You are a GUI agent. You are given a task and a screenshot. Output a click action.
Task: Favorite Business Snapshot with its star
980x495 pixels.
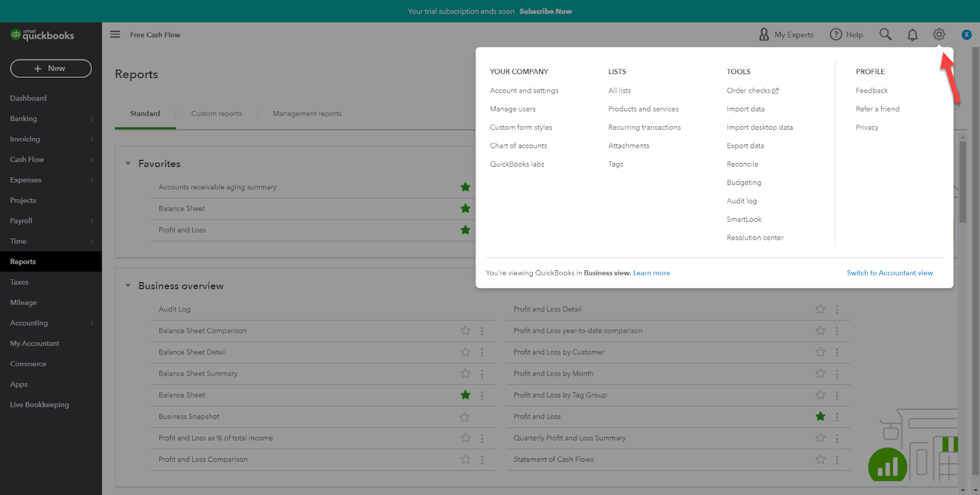click(465, 417)
